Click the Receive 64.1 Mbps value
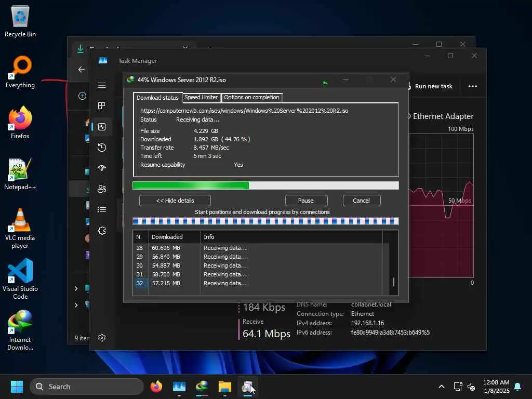Screen dimensions: 532x399 [x=267, y=334]
